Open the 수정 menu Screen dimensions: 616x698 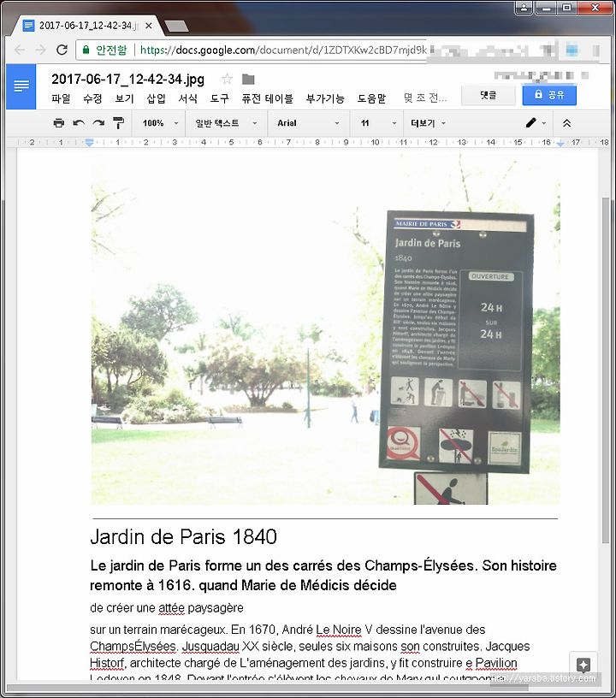92,98
